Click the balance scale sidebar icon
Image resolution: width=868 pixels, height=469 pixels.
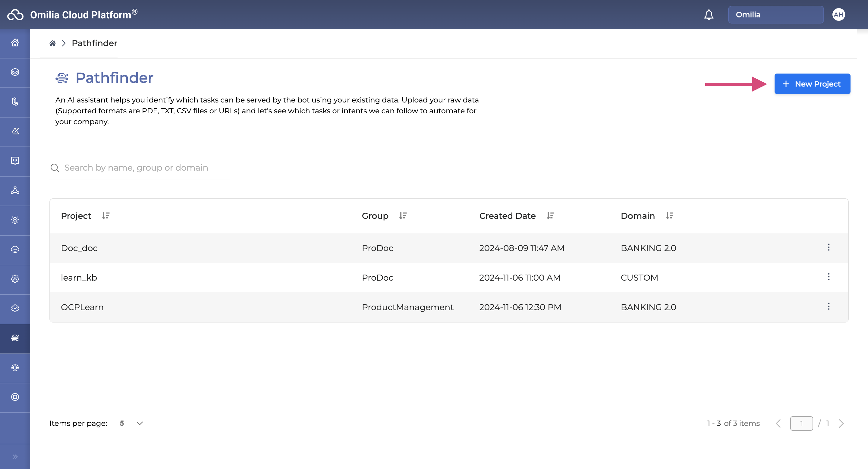click(x=15, y=367)
